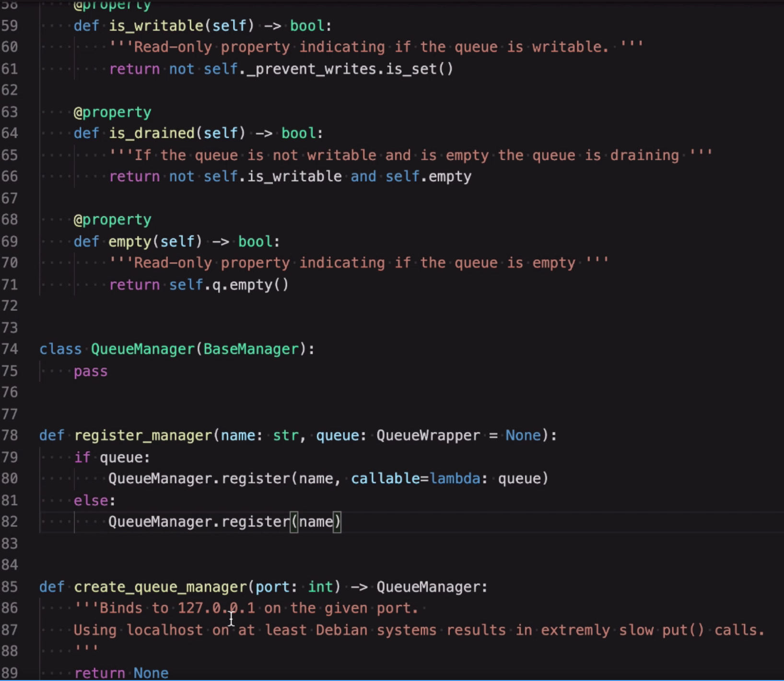This screenshot has width=784, height=681.
Task: Click the 'callable' argument on line 80
Action: tap(385, 479)
